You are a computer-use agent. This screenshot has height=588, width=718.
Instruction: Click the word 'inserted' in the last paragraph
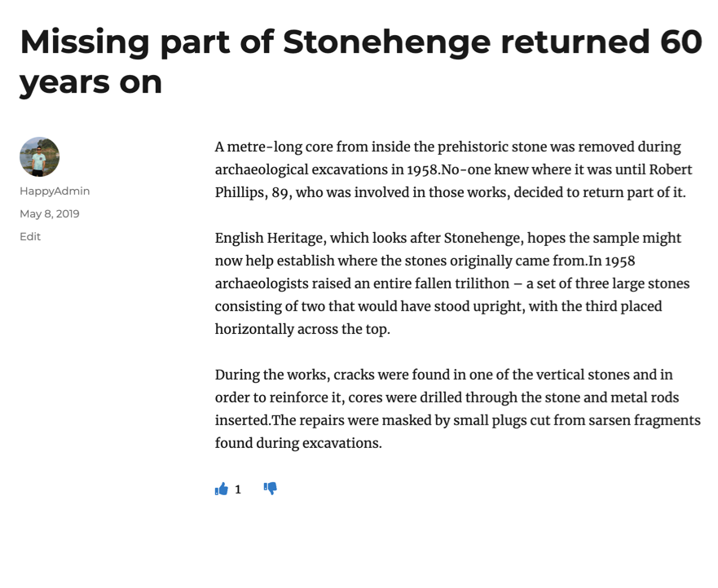[242, 420]
